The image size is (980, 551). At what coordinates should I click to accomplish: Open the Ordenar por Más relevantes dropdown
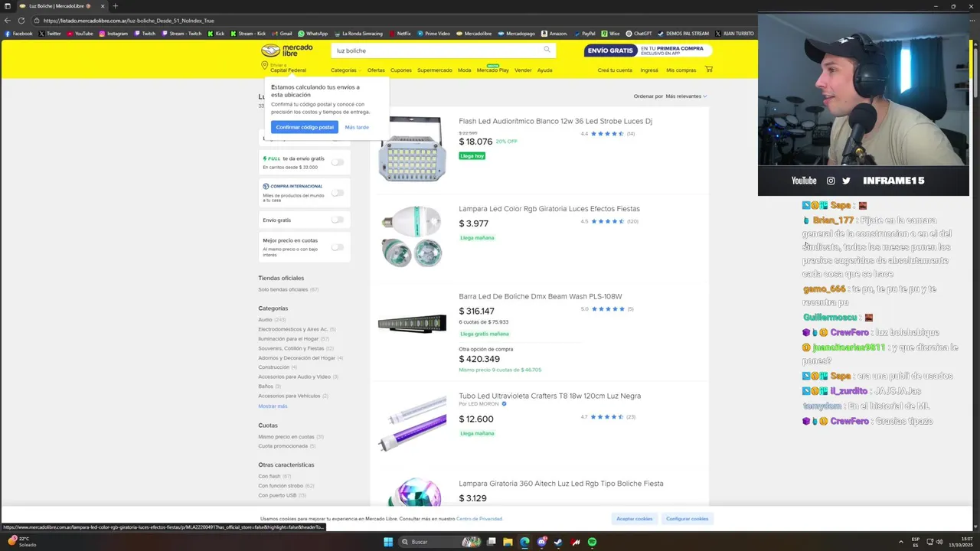click(x=686, y=96)
